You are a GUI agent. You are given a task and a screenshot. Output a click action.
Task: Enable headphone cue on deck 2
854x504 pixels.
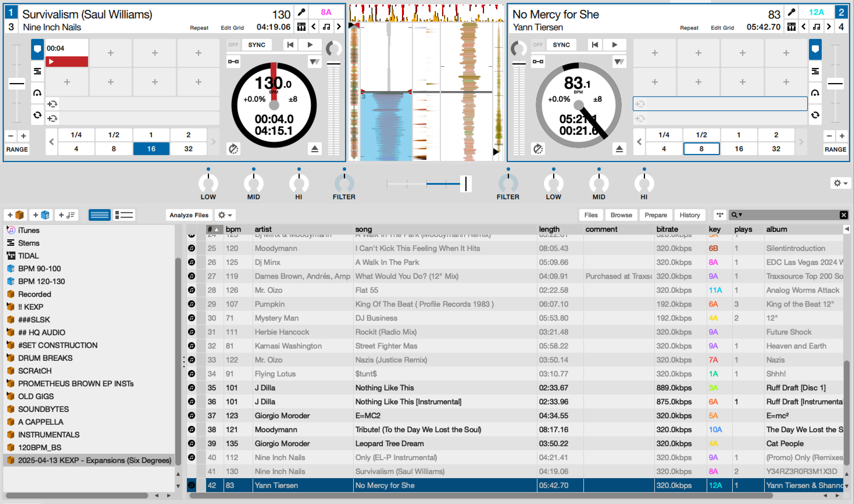(815, 93)
